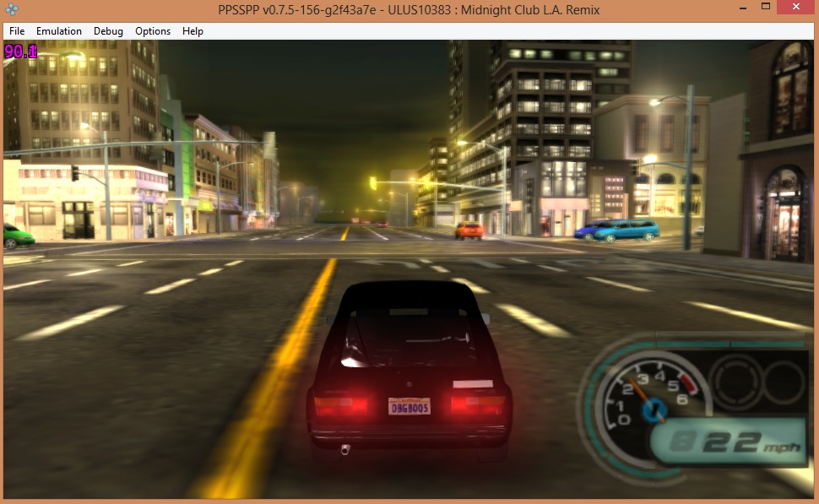The image size is (819, 504).
Task: Click the blue minivan parked on right
Action: coord(626,230)
